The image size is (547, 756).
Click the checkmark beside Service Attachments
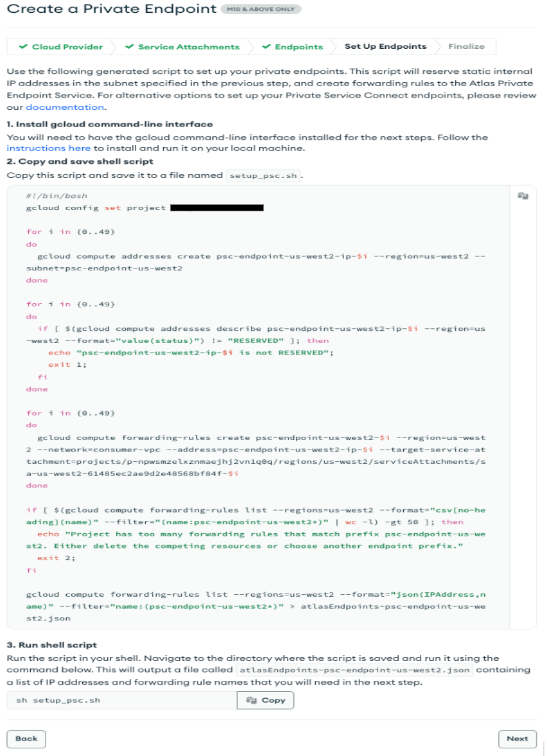click(x=130, y=47)
